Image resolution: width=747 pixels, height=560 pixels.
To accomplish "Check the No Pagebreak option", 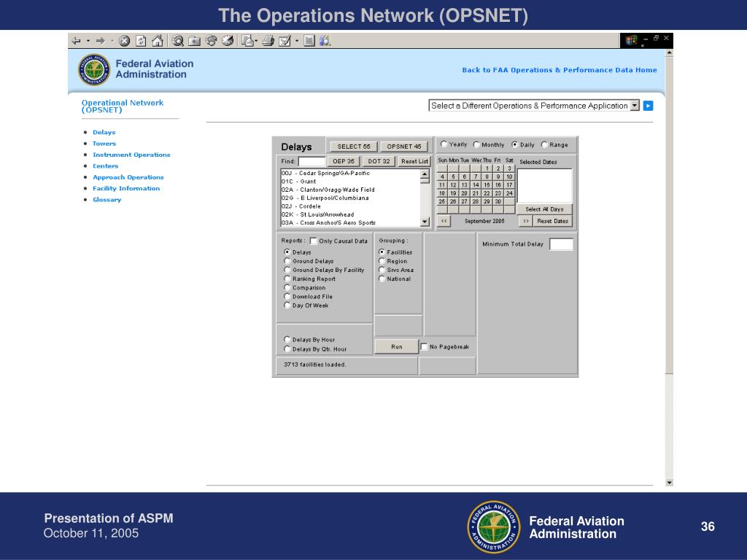I will click(x=424, y=346).
